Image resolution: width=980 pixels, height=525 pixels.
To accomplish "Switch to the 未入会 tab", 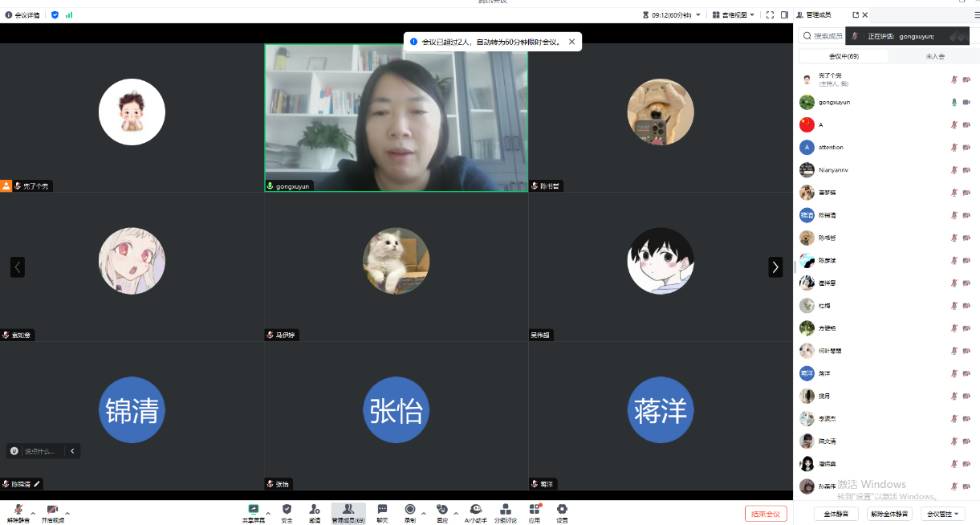I will (935, 56).
